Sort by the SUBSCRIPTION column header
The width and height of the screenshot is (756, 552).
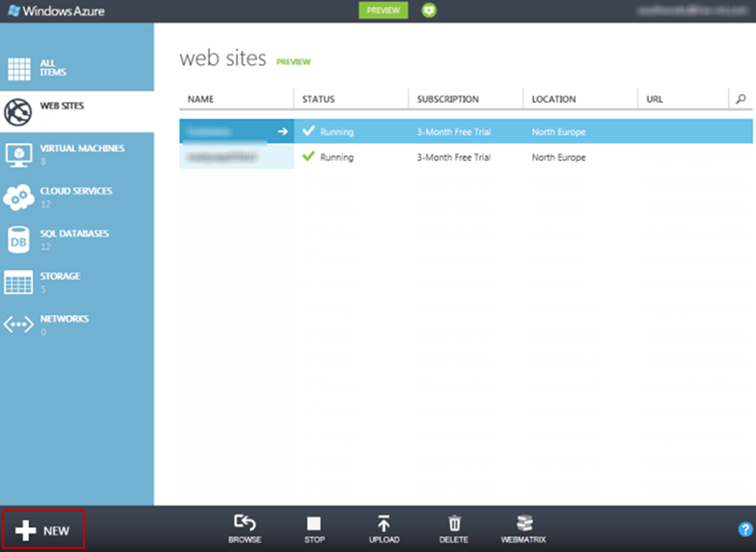pos(447,99)
